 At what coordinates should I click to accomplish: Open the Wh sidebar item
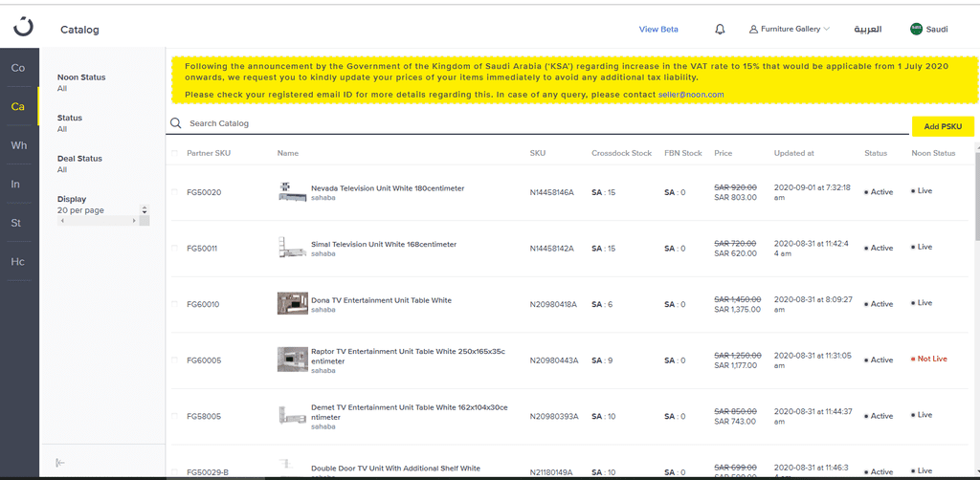(18, 145)
